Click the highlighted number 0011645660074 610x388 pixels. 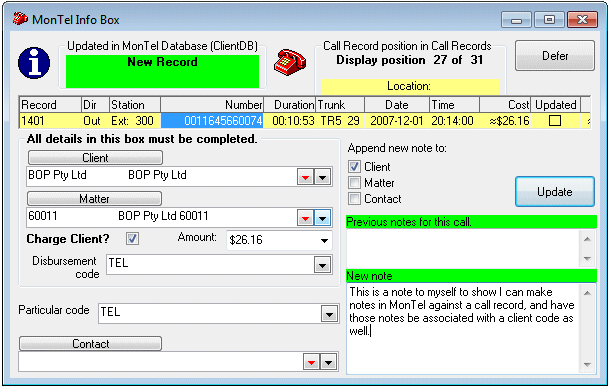click(212, 121)
